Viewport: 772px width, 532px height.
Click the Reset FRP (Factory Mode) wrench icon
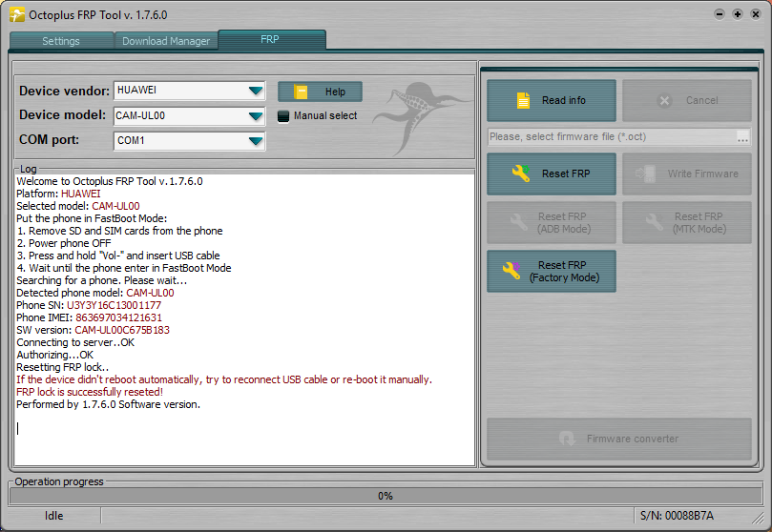pos(511,271)
